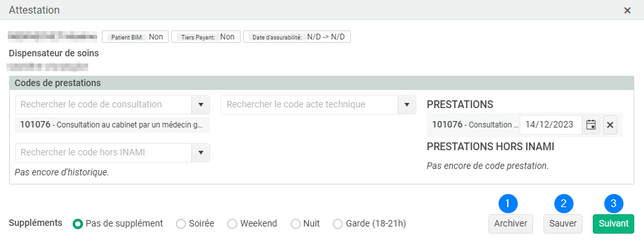
Task: Open the calendar picker for prestation date
Action: [x=591, y=125]
